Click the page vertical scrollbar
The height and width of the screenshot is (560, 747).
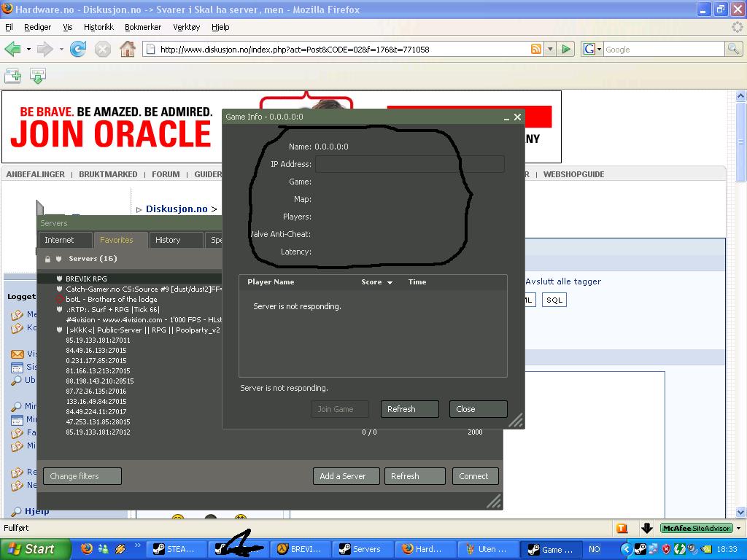(740, 305)
